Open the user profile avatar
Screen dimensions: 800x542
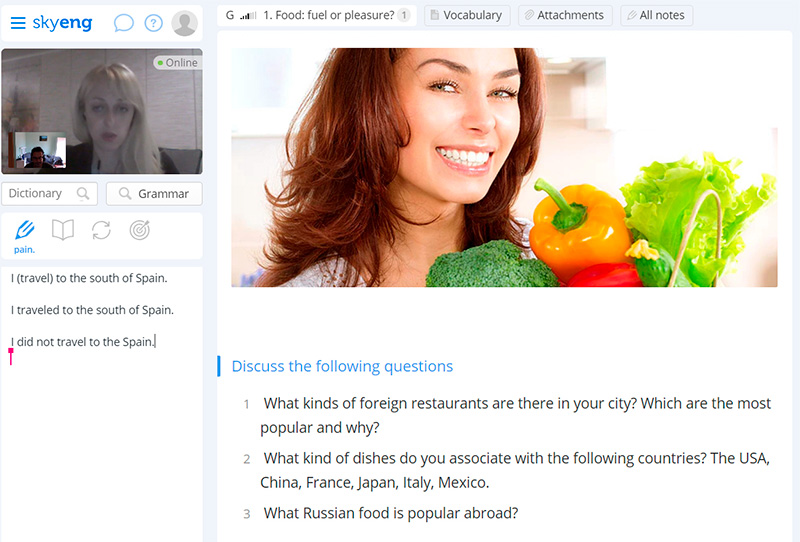tap(184, 23)
